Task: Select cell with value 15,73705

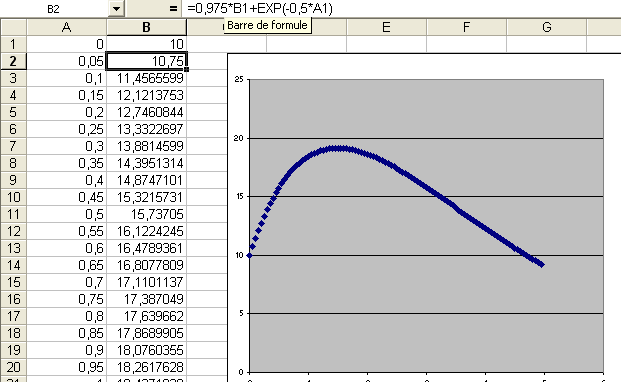Action: pos(147,214)
